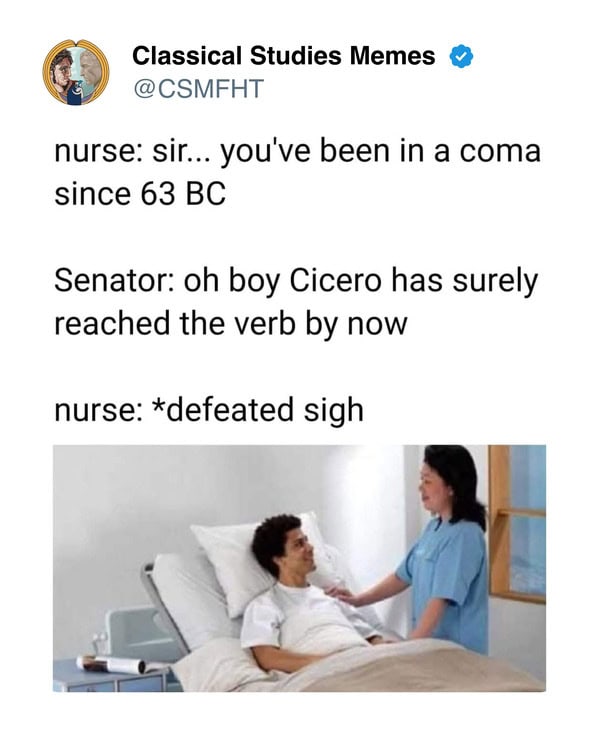Click the 'since 63 BC' text line
Screen dimensions: 599x730
(x=140, y=194)
